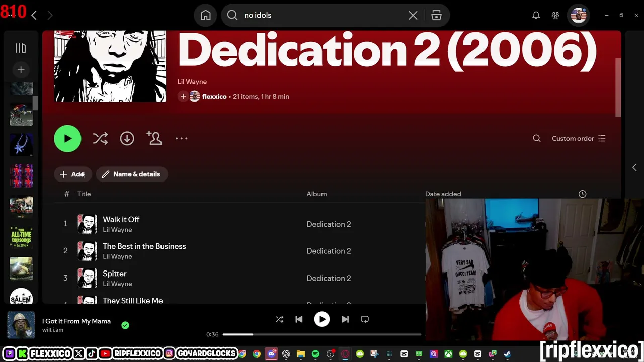Open the Friend Activity icon
This screenshot has width=644, height=362.
click(x=555, y=16)
